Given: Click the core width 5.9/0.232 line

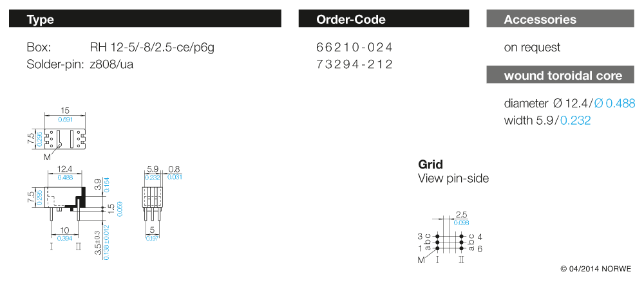Looking at the screenshot, I should [547, 120].
